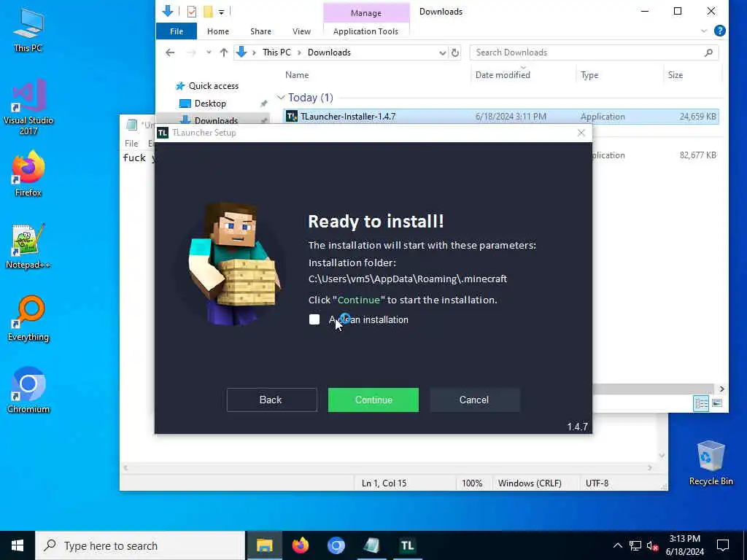Open the Customize Quick Access Toolbar dropdown
This screenshot has width=747, height=560.
222,12
